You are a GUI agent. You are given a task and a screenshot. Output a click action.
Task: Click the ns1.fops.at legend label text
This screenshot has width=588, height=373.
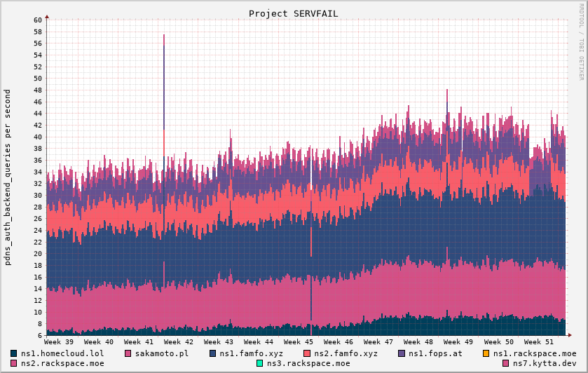click(x=435, y=353)
